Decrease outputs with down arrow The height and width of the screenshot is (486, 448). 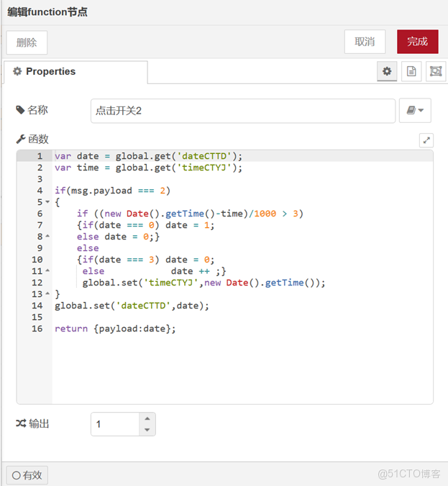(x=147, y=430)
